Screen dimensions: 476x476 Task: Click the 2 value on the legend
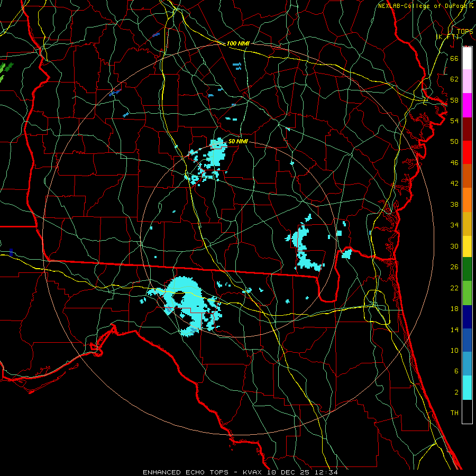pos(456,392)
